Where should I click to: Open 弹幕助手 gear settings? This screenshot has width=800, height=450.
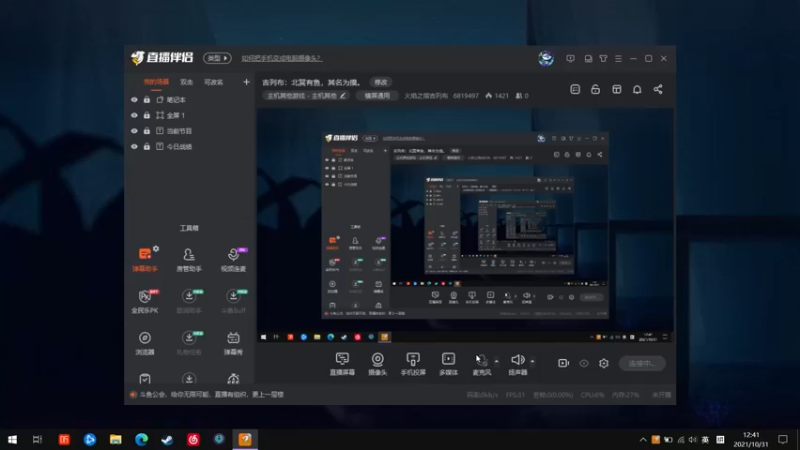click(x=156, y=249)
